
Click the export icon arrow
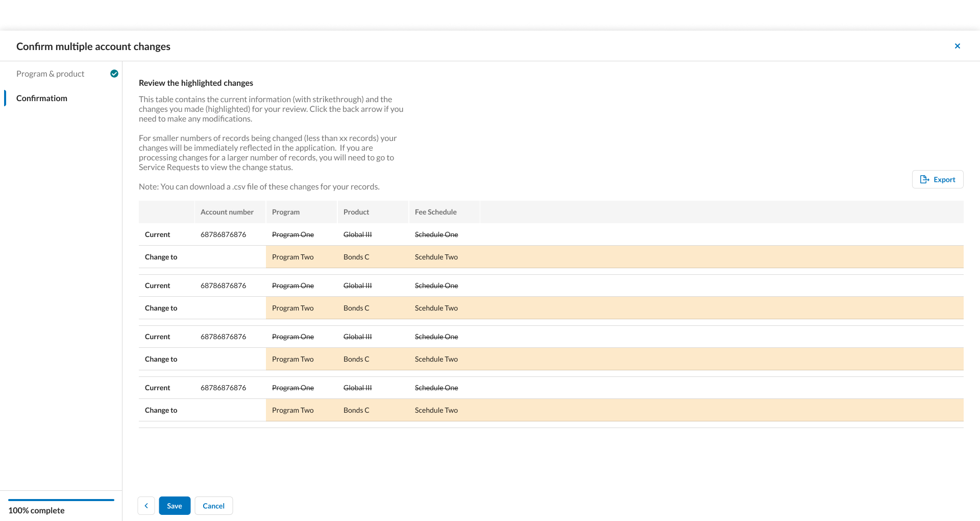[924, 179]
